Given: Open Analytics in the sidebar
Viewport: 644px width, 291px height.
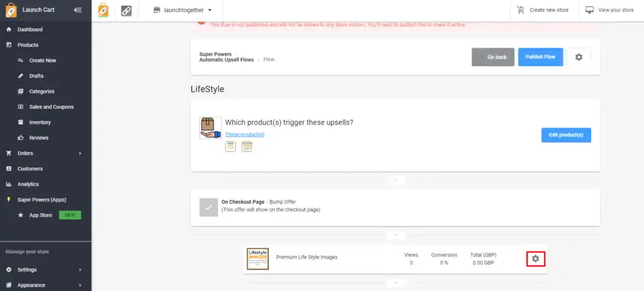Looking at the screenshot, I should pos(28,184).
